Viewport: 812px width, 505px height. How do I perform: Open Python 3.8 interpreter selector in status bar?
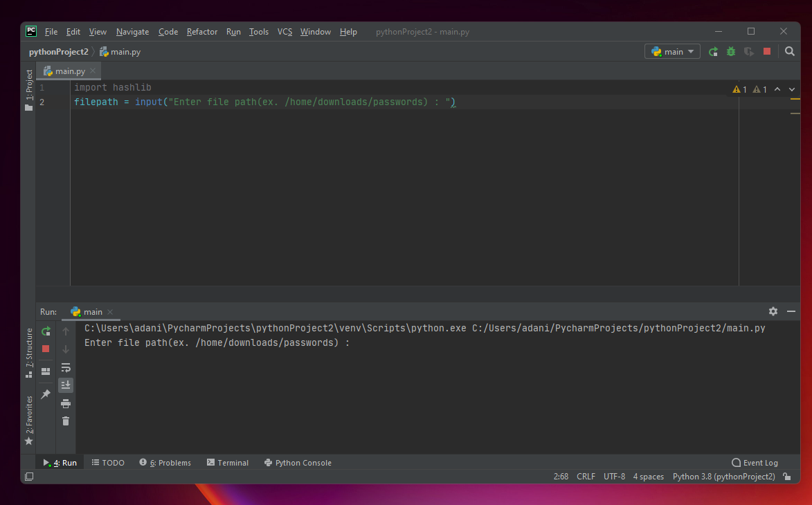tap(723, 477)
